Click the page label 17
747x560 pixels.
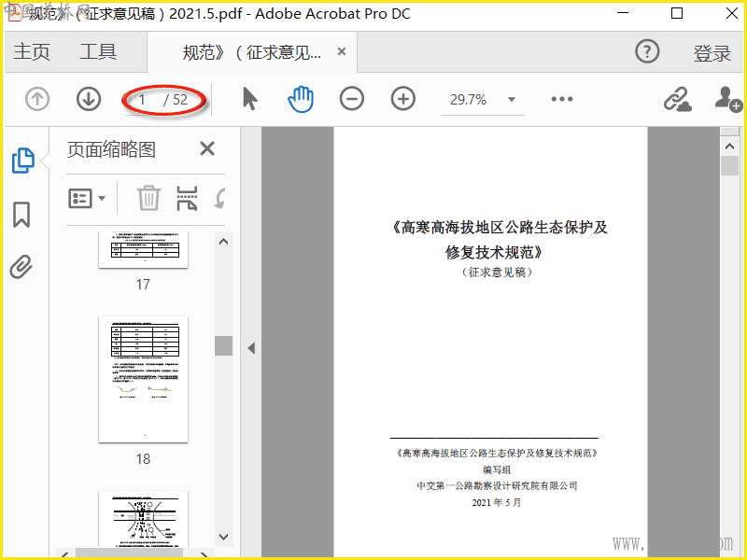(x=143, y=285)
